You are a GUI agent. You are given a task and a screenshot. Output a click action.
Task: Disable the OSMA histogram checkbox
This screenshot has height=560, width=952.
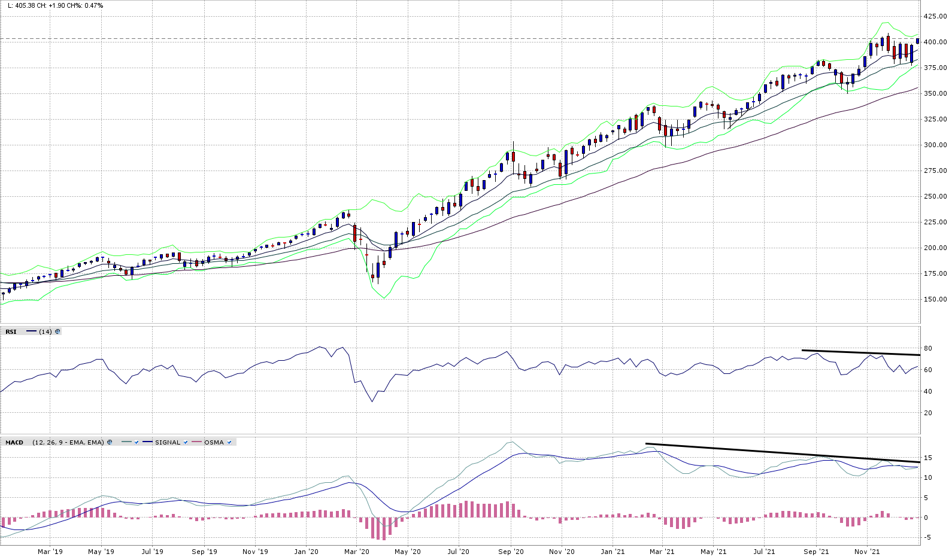[229, 442]
